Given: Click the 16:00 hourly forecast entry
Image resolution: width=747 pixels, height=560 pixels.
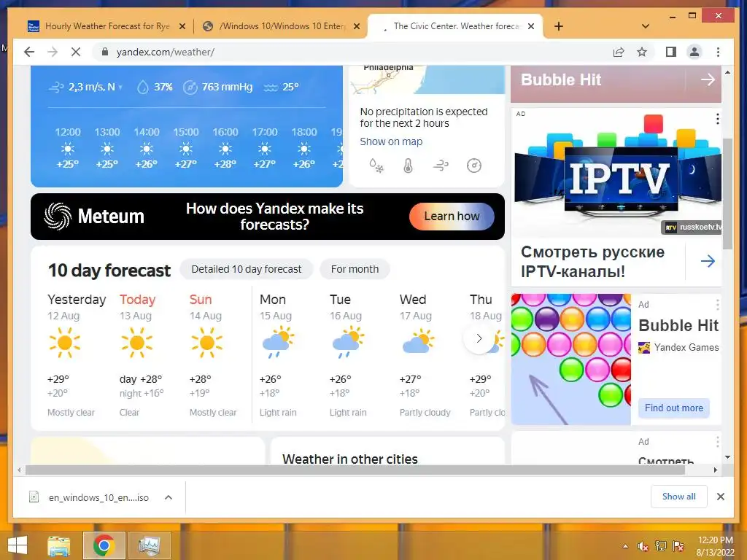Looking at the screenshot, I should click(225, 147).
